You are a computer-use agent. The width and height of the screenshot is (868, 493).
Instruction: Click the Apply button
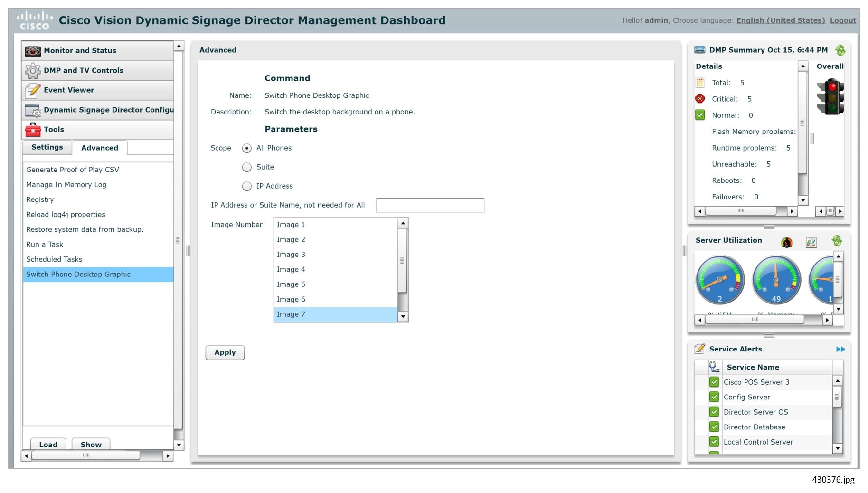point(225,352)
